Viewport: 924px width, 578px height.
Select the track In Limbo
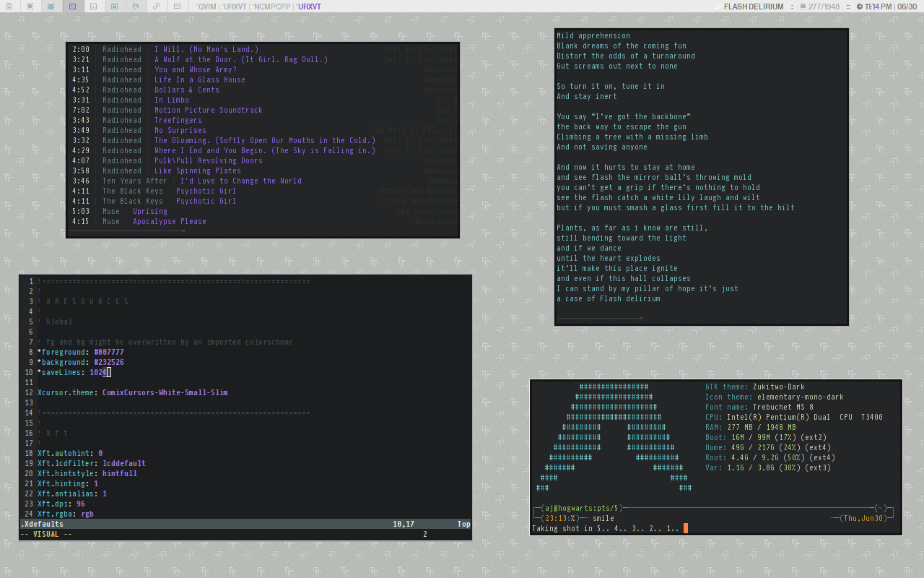pos(172,100)
